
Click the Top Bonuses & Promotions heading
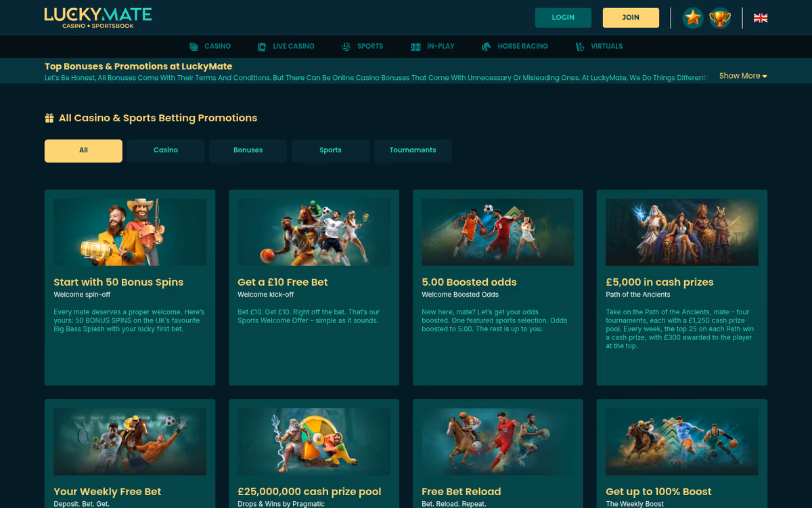(139, 66)
